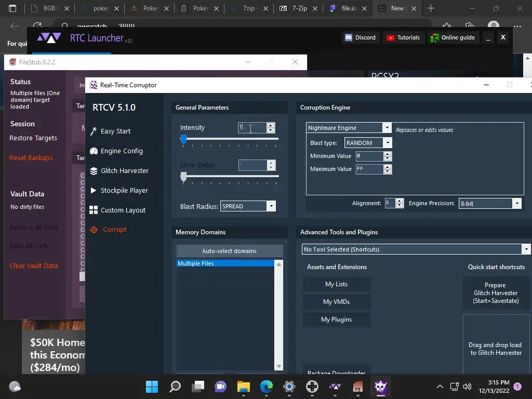Select Stockpile Player menu item
This screenshot has height=399, width=532.
click(124, 190)
